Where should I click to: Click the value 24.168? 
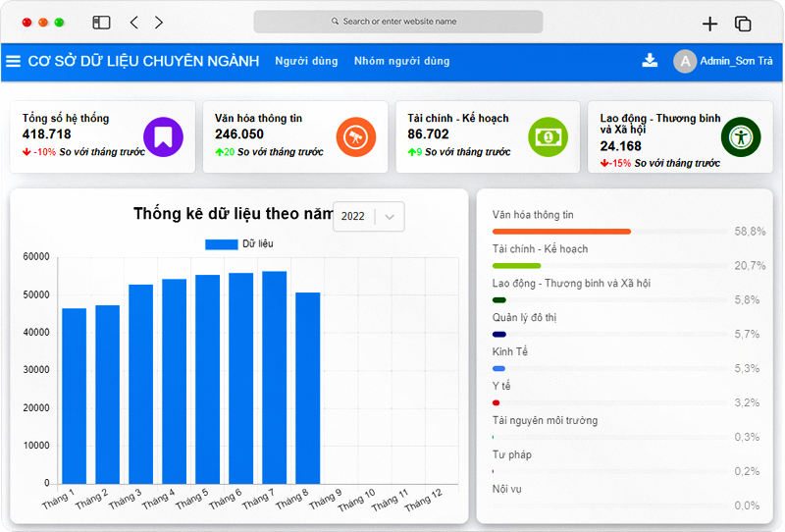pyautogui.click(x=621, y=146)
